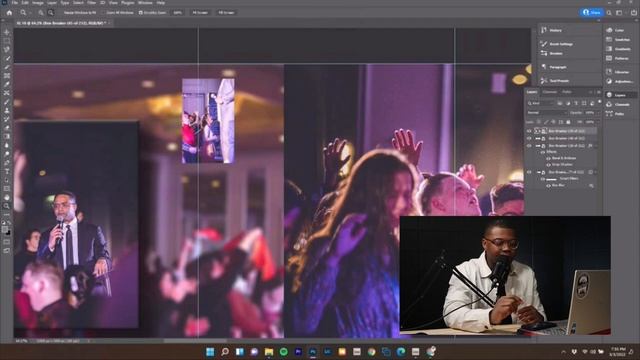This screenshot has height=360, width=640.
Task: Click the Fit Screen button
Action: point(200,13)
